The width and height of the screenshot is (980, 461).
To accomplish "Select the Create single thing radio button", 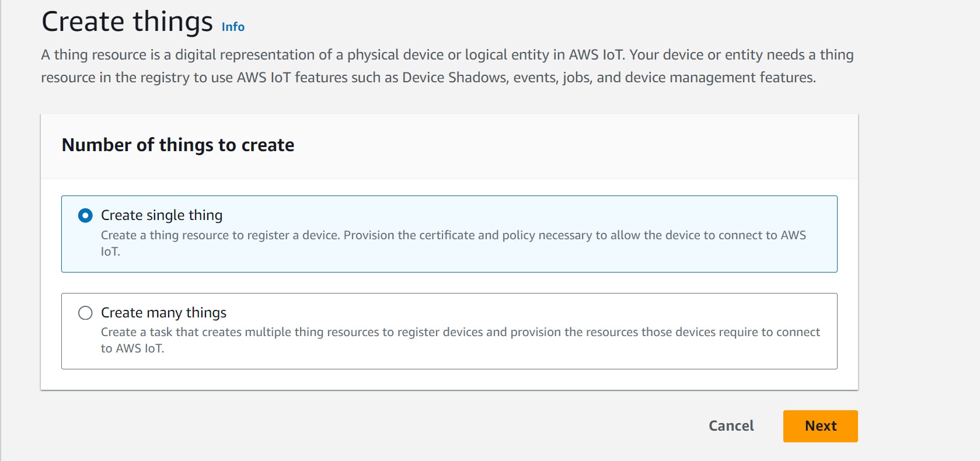I will tap(85, 216).
